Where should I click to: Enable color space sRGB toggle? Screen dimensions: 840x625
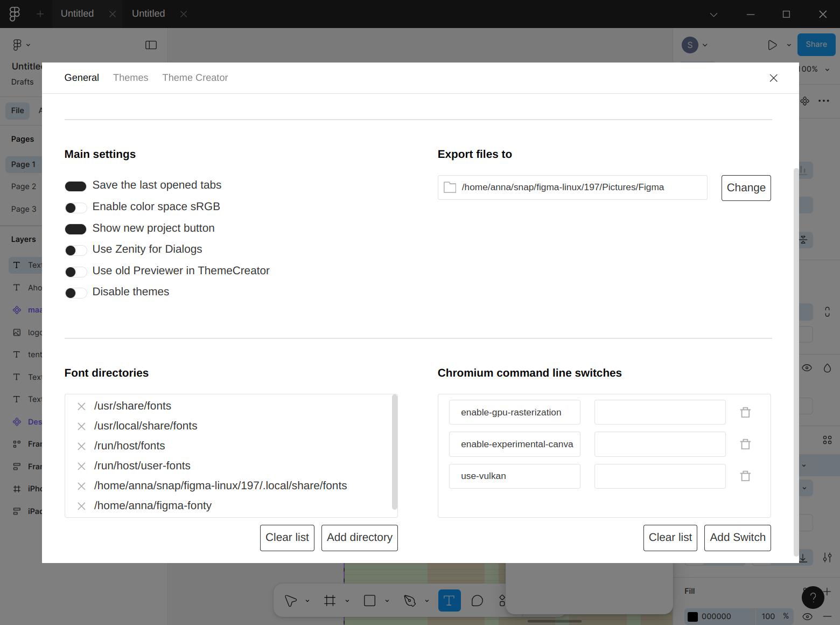(75, 207)
